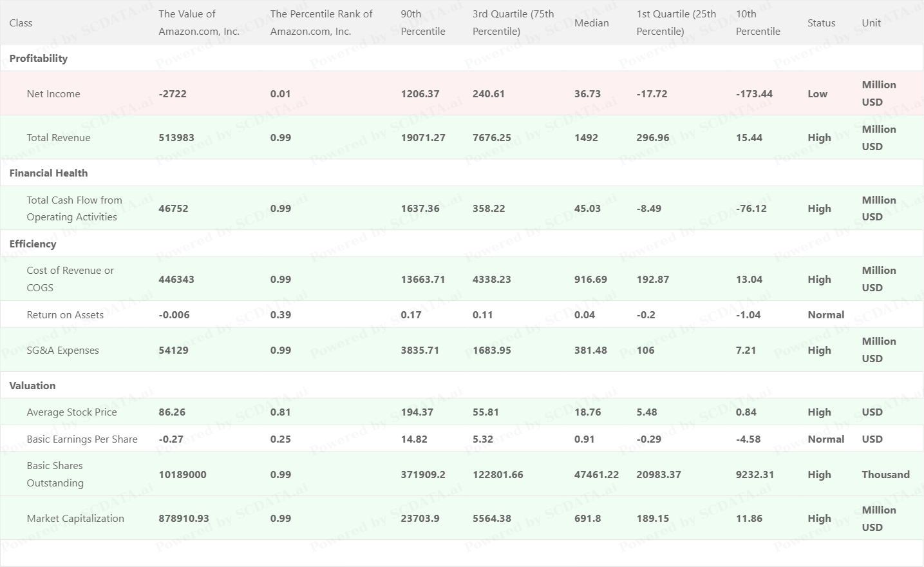Viewport: 924px width, 567px height.
Task: Select the Financial Health section heading
Action: [x=48, y=173]
